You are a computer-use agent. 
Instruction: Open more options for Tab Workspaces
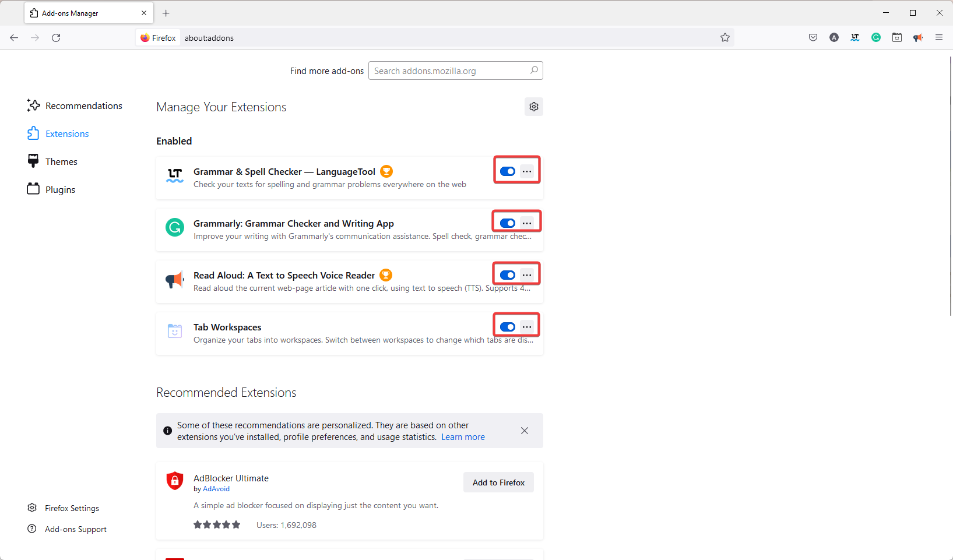527,327
